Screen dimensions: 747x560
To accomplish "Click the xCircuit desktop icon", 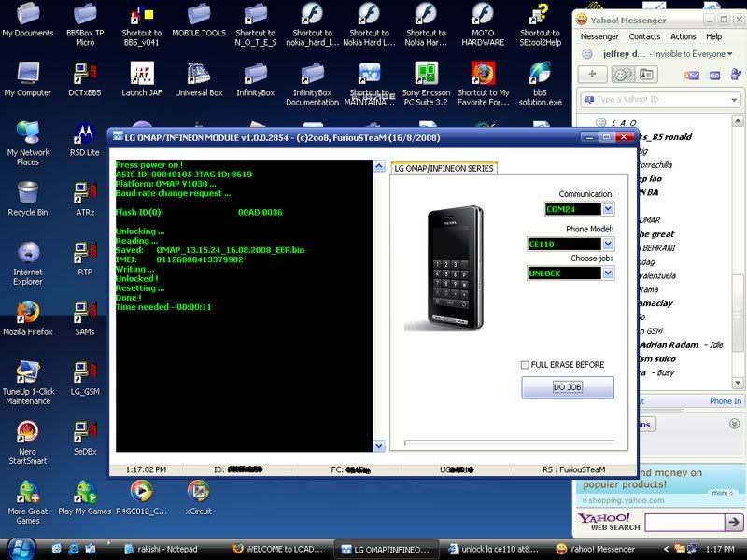I will tap(198, 498).
